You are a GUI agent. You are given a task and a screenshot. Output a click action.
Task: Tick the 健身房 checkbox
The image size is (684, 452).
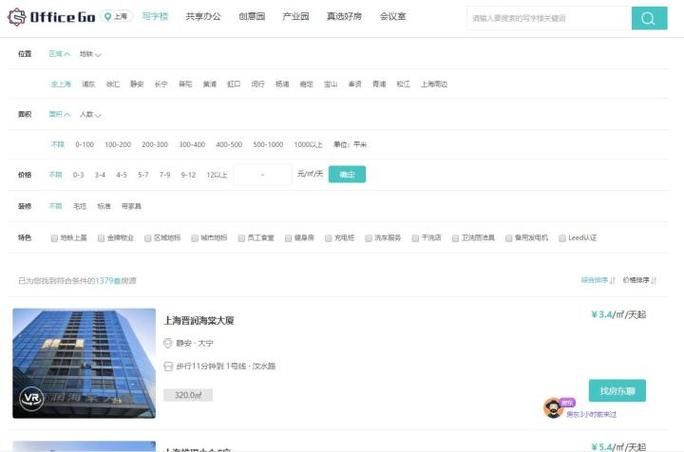point(288,238)
